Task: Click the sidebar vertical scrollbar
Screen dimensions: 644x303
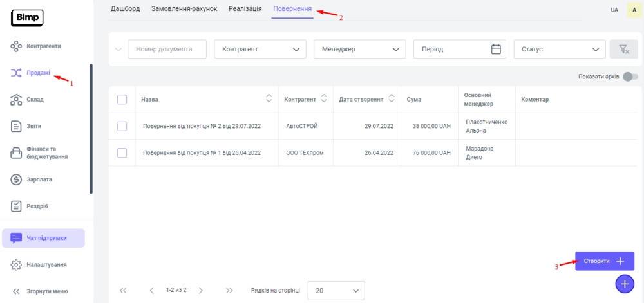Action: (91, 129)
